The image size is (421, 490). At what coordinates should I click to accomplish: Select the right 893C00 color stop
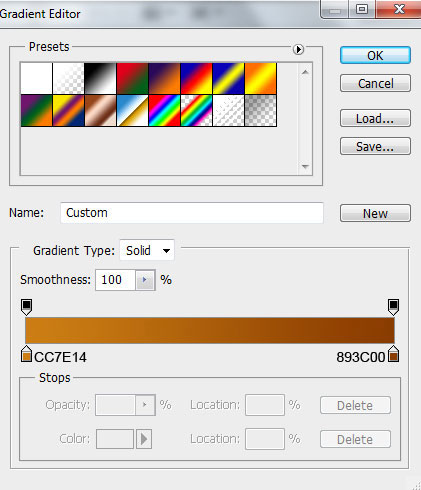point(393,354)
